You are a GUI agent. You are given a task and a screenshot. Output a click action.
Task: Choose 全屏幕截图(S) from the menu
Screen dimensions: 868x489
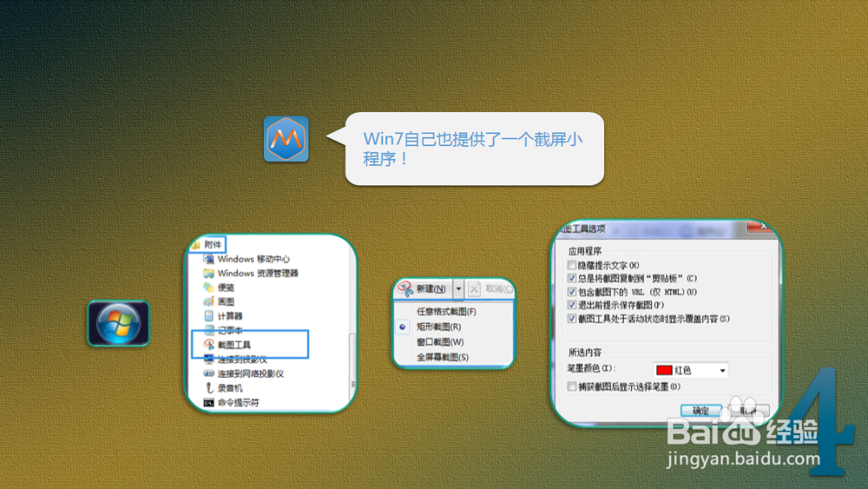tap(443, 357)
